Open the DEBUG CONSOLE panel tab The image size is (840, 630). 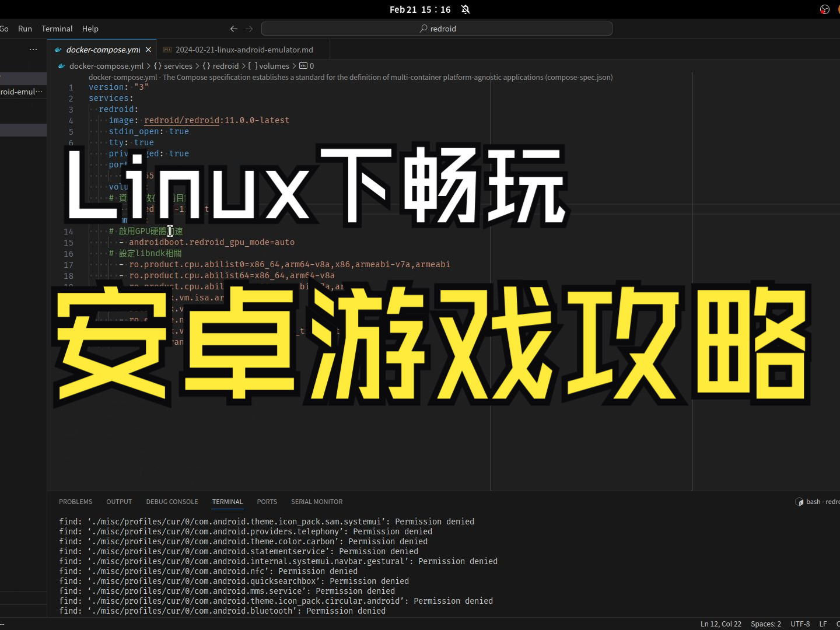[x=172, y=502]
